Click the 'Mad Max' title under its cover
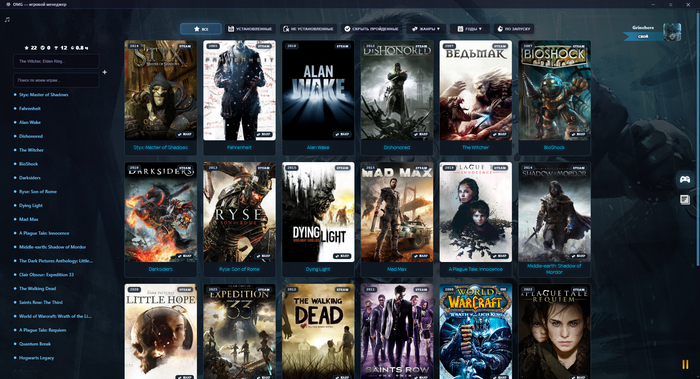Image resolution: width=700 pixels, height=379 pixels. (x=397, y=269)
